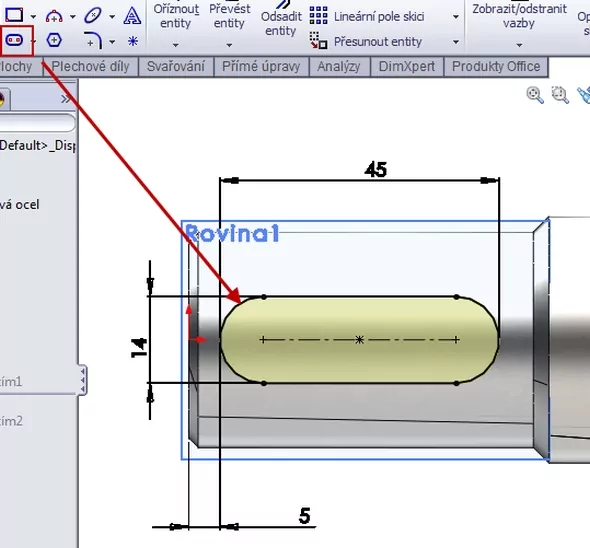
Task: Click the Přesunout entity icon
Action: point(318,40)
